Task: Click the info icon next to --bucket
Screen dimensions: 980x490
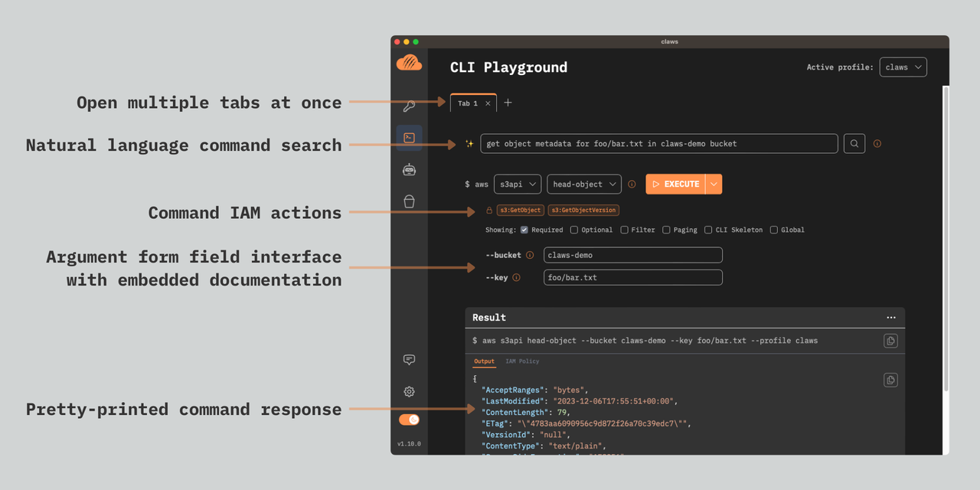Action: tap(530, 255)
